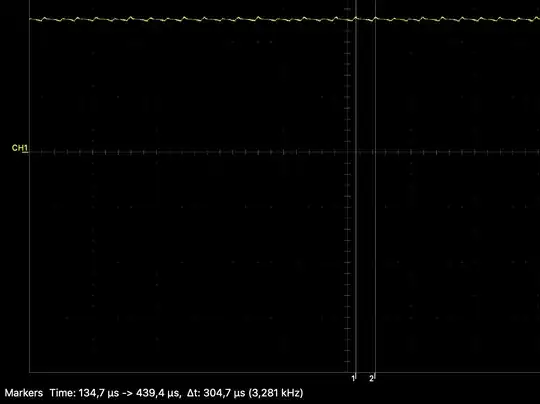Click the marker 1 vertical cursor line
The image size is (540, 404).
pos(356,186)
